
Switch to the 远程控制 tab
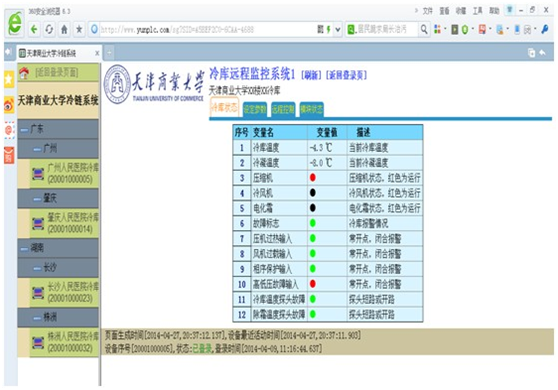coord(283,109)
